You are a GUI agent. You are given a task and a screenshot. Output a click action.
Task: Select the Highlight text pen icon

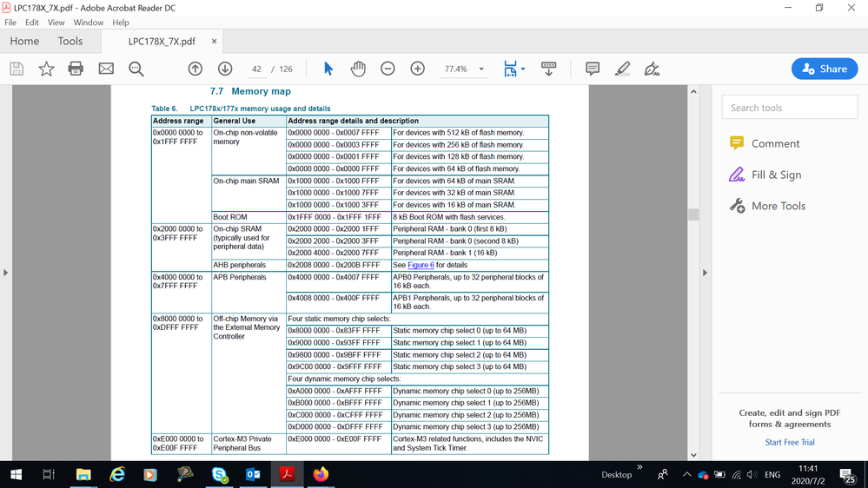pos(622,69)
